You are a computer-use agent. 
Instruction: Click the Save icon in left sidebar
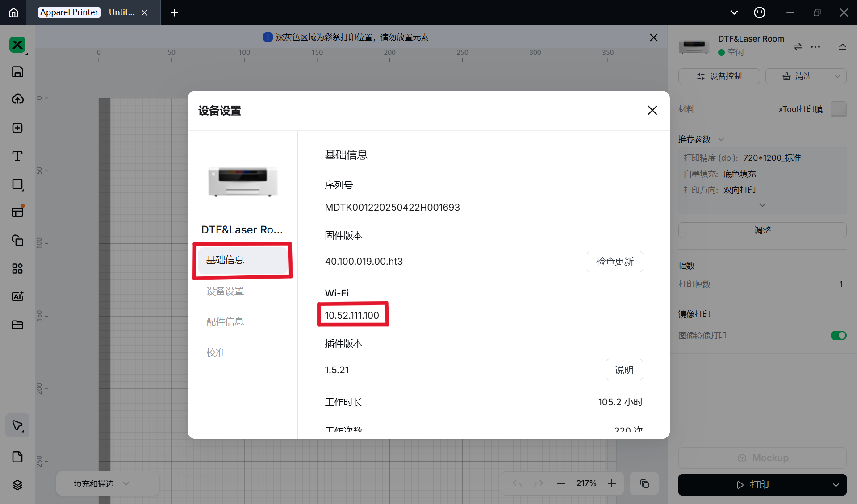pos(17,72)
